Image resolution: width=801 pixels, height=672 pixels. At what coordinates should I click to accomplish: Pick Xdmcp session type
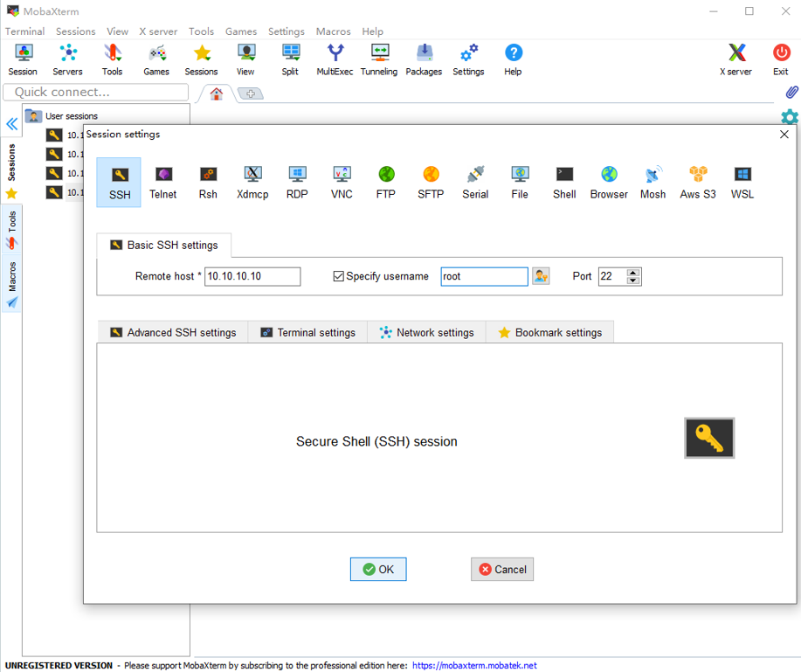(x=252, y=183)
